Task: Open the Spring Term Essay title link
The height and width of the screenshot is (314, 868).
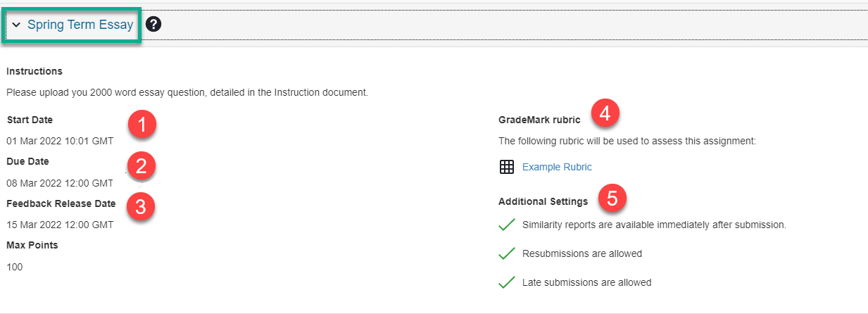Action: (80, 25)
